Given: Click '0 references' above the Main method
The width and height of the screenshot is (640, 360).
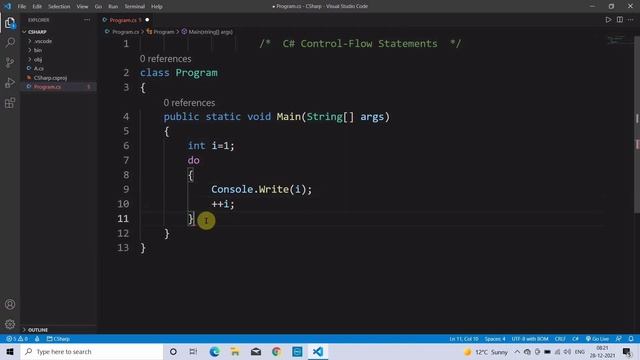Looking at the screenshot, I should [189, 103].
